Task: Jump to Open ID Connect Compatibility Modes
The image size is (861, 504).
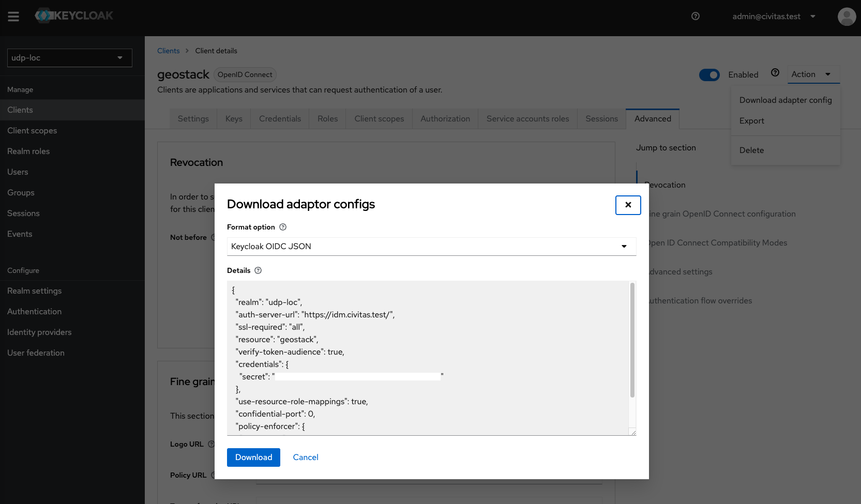Action: coord(718,243)
